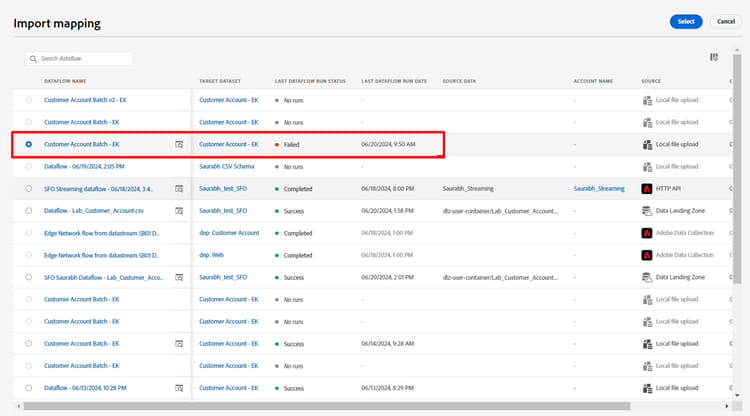Select radio for SFO Streaming dataflow row

29,189
